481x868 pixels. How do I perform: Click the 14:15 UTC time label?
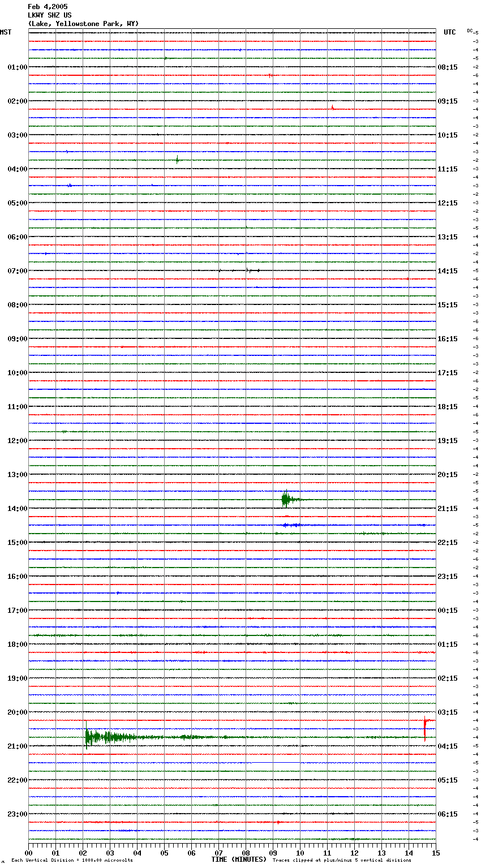448,271
